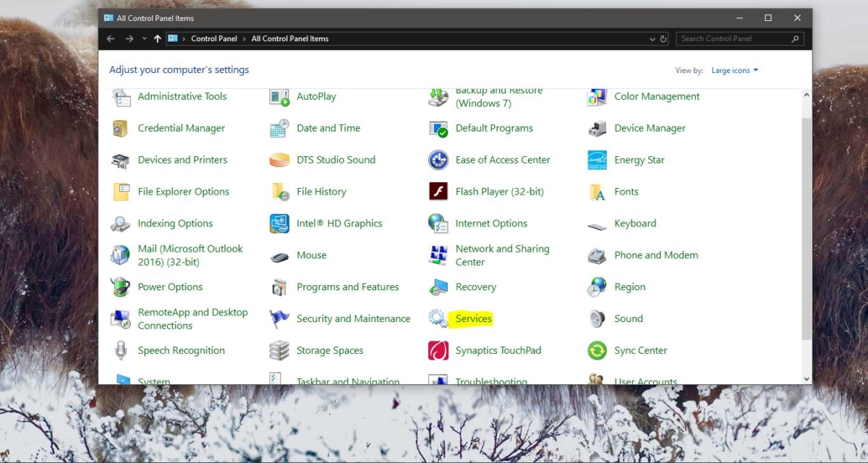Click Control Panel in the breadcrumb bar
This screenshot has height=463, width=868.
[x=214, y=38]
